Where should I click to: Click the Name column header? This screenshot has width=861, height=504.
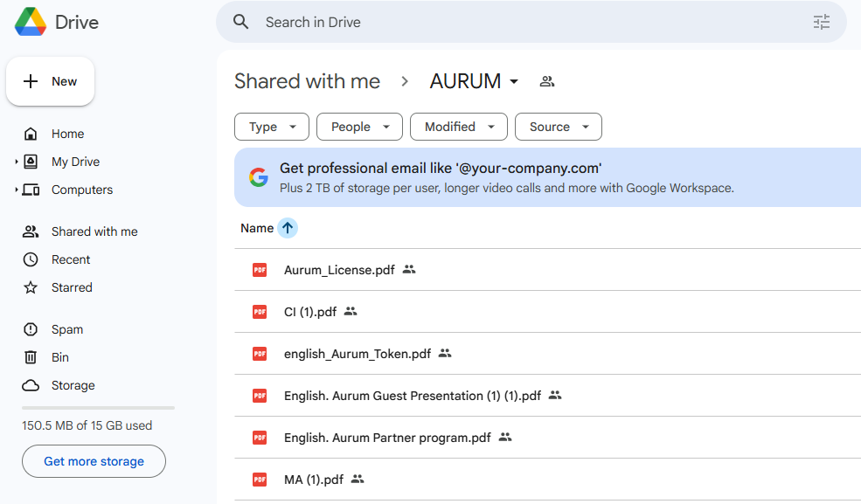click(257, 228)
